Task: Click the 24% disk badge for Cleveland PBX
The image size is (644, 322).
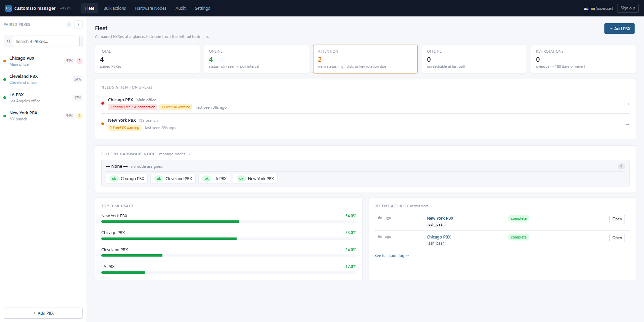Action: (x=78, y=79)
